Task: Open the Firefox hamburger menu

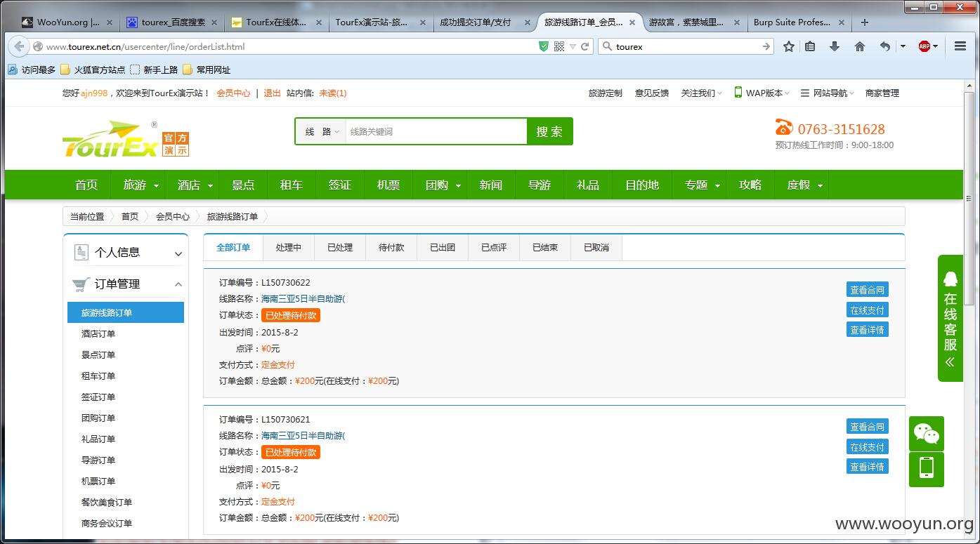Action: pos(960,46)
